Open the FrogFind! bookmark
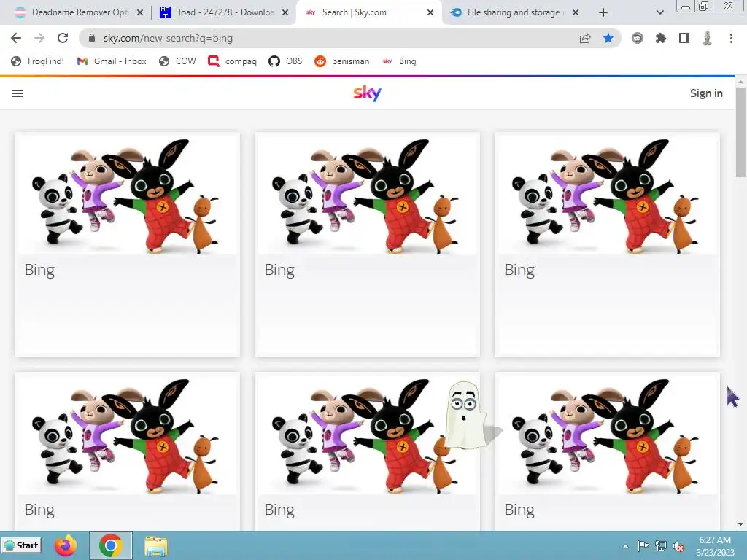The height and width of the screenshot is (560, 747). tap(38, 61)
